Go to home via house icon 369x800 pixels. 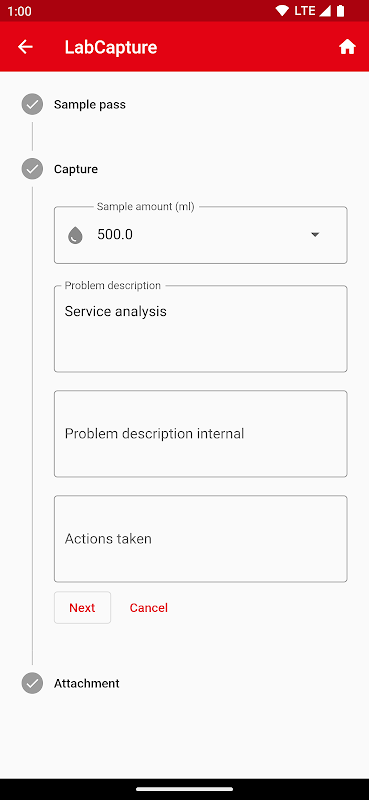coord(347,47)
